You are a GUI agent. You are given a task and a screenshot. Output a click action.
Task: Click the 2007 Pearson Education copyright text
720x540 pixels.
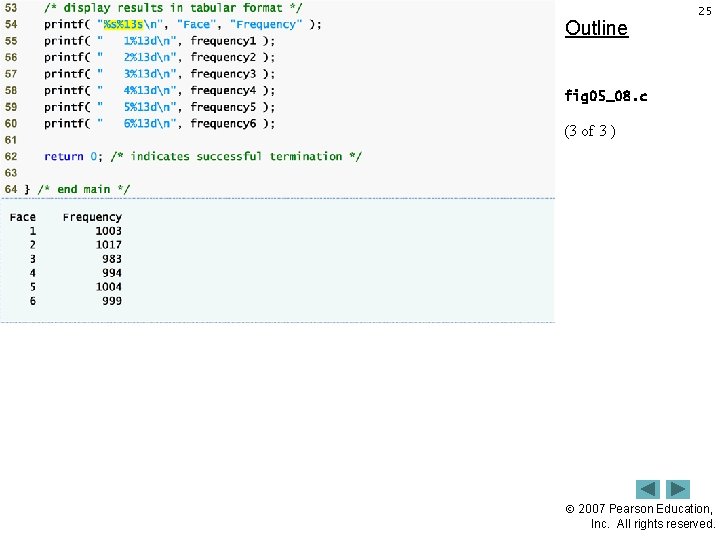(639, 509)
